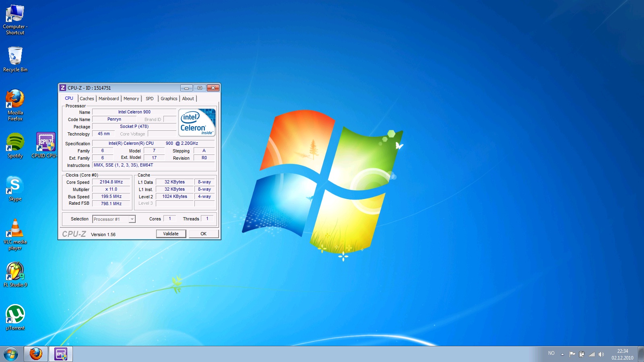Select the CPUID CPU-Z desktop shortcut

(45, 146)
